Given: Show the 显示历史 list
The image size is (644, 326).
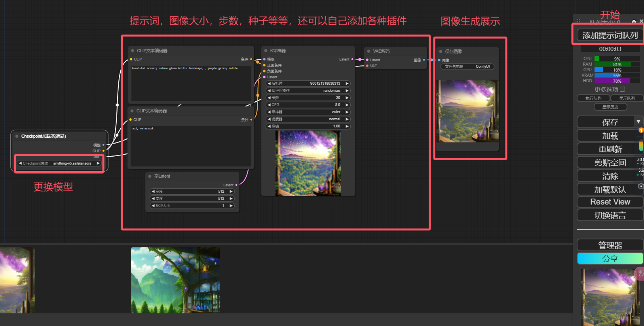Looking at the screenshot, I should click(x=610, y=107).
